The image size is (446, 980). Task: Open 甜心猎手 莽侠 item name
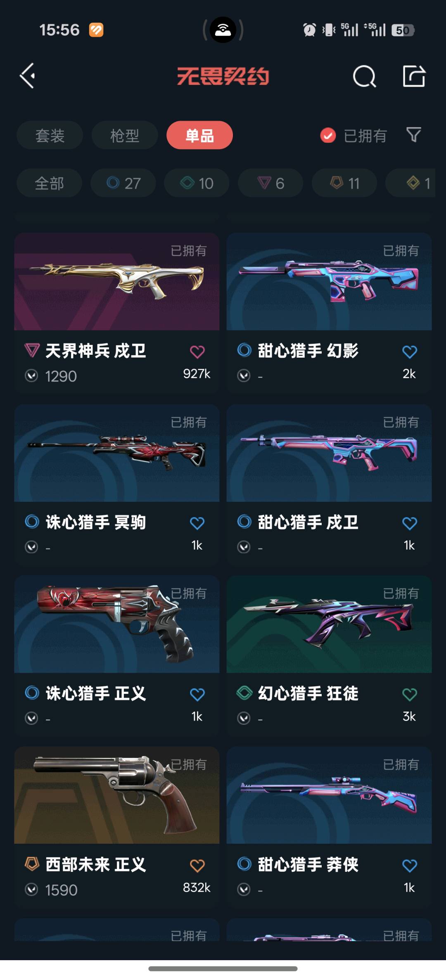308,864
